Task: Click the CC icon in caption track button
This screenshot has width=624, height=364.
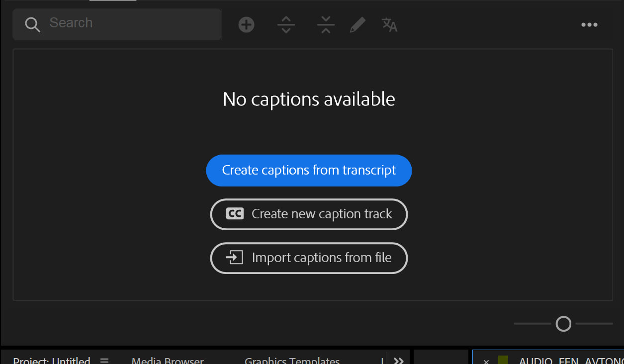Action: point(235,214)
